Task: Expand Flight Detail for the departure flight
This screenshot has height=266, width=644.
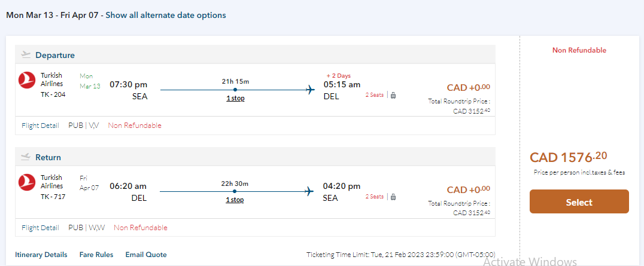Action: coord(40,126)
